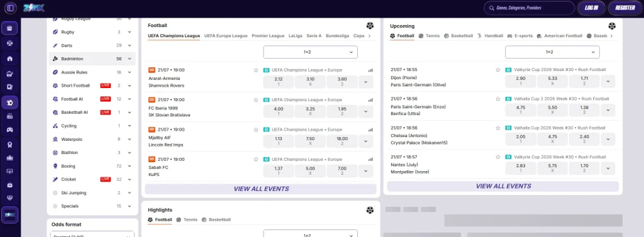The width and height of the screenshot is (644, 237).
Task: Toggle the sidebar panel icon
Action: click(10, 8)
